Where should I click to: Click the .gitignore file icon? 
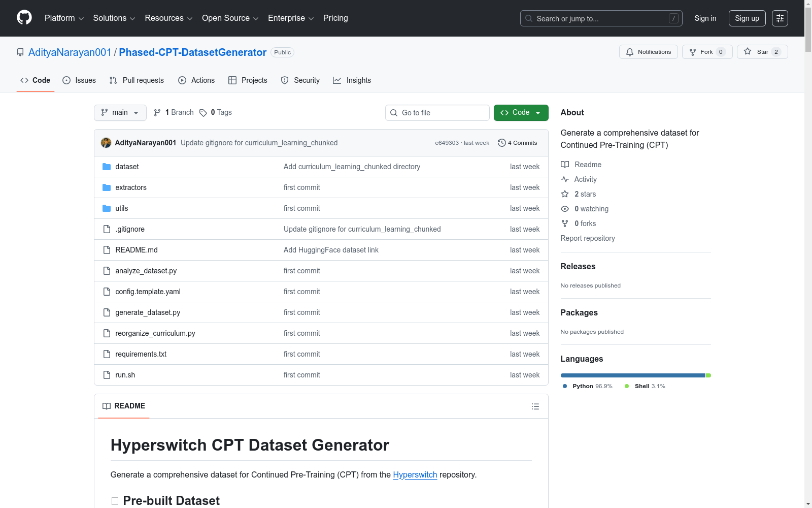pos(107,229)
